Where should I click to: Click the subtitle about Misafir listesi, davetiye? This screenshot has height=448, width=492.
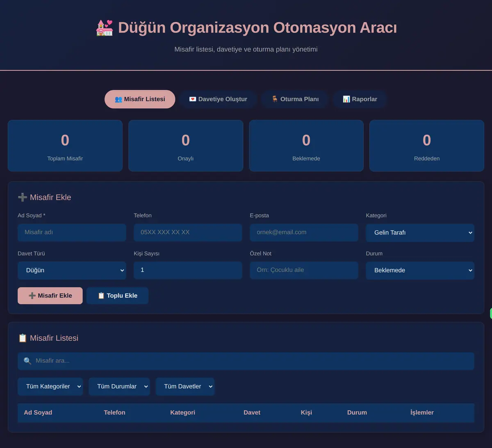[x=246, y=49]
